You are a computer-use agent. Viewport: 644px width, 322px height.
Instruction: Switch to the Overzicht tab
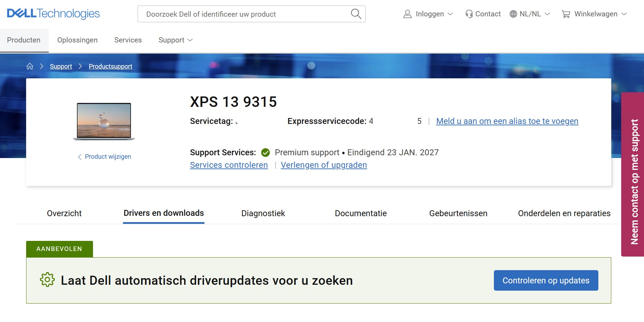[64, 213]
